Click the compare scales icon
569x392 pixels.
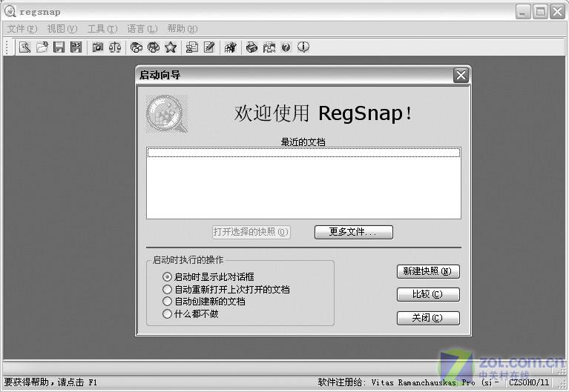point(115,47)
